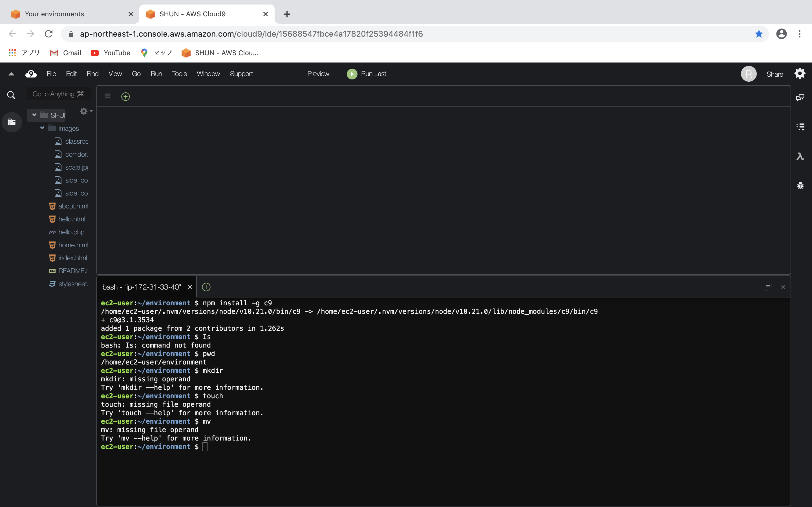Viewport: 812px width, 507px height.
Task: Click the Go to Anything field
Action: [58, 94]
